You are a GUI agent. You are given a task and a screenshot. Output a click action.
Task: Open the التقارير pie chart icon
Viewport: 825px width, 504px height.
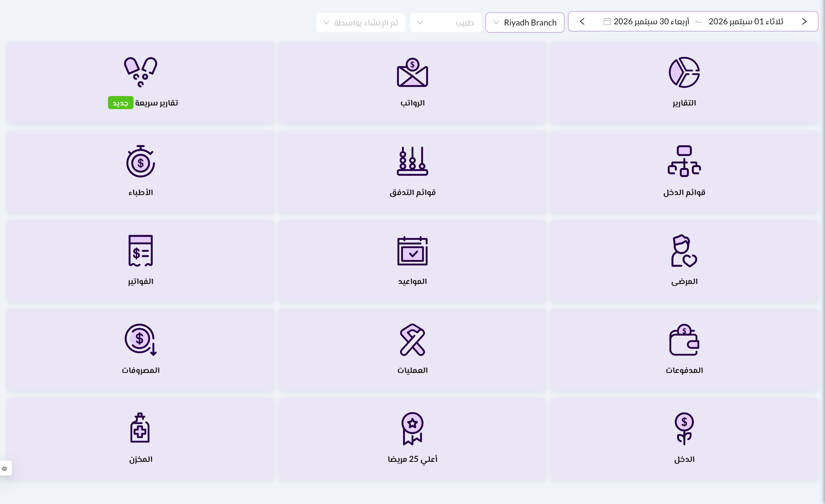684,72
